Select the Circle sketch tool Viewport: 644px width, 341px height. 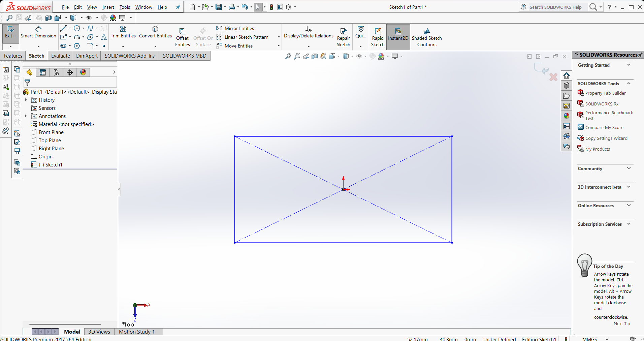(x=77, y=28)
